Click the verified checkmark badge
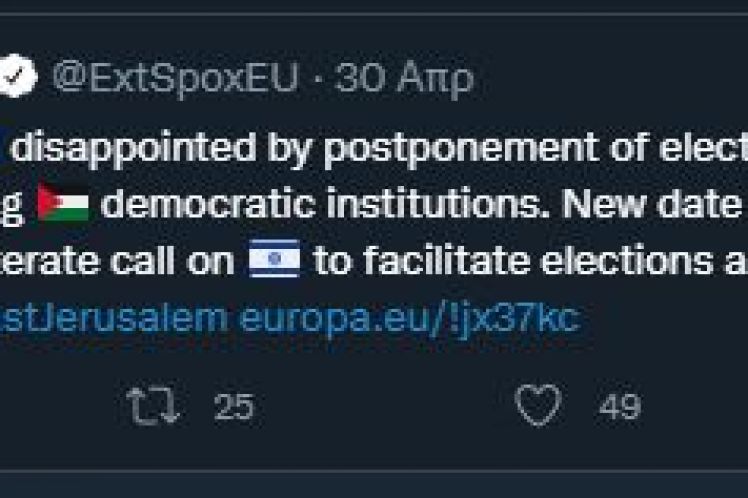The image size is (748, 498). (x=17, y=79)
